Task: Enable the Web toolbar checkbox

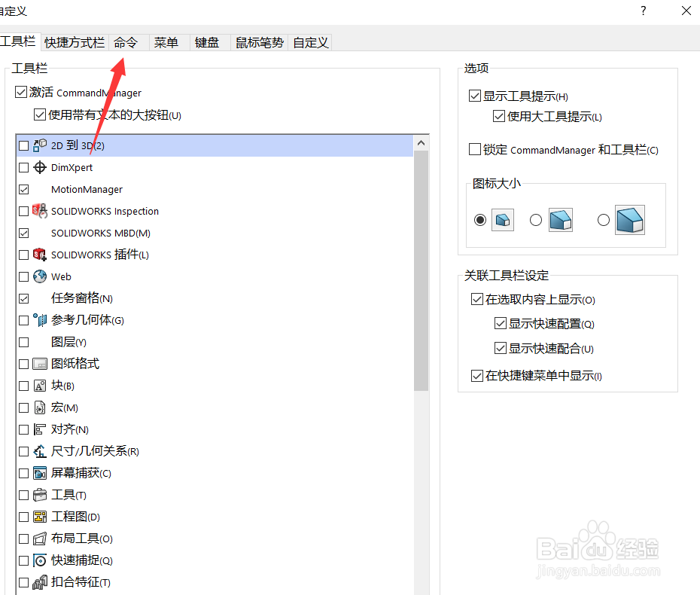Action: tap(23, 276)
